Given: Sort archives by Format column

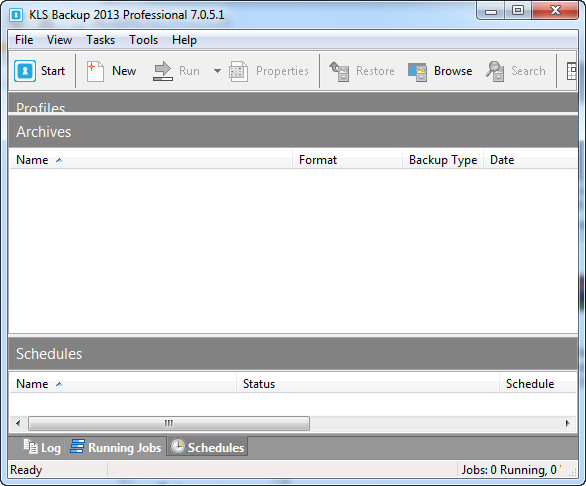Looking at the screenshot, I should point(348,160).
